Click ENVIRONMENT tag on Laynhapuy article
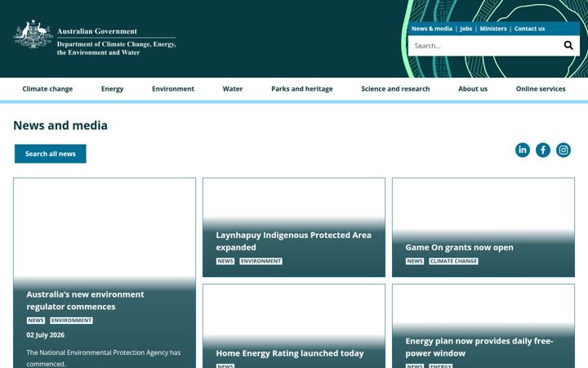This screenshot has height=368, width=588. point(261,261)
